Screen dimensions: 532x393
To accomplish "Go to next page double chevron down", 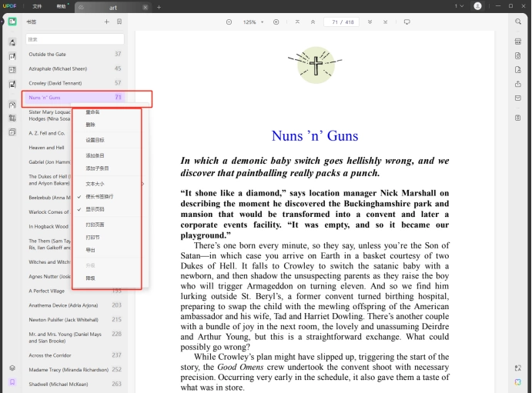I will (x=370, y=22).
